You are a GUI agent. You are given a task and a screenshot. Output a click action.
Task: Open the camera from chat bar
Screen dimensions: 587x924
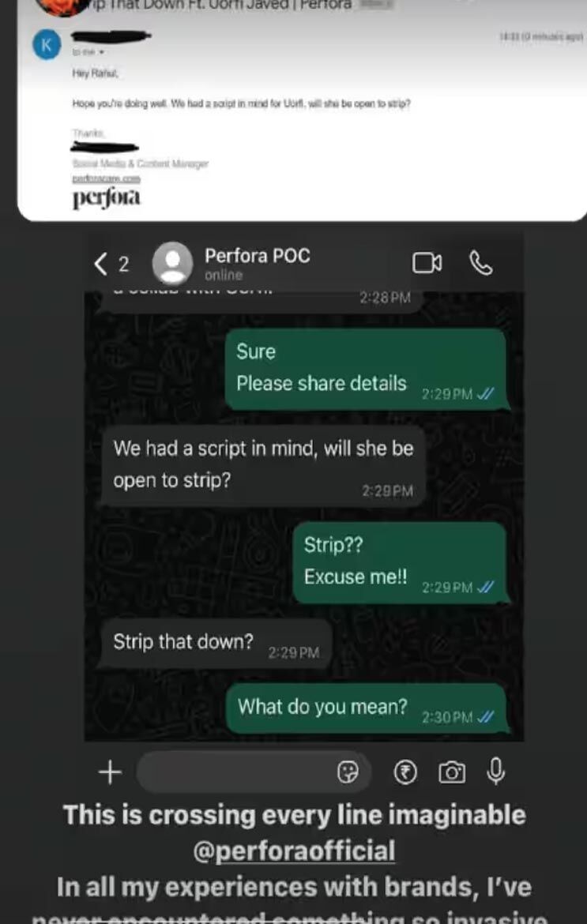[x=452, y=772]
